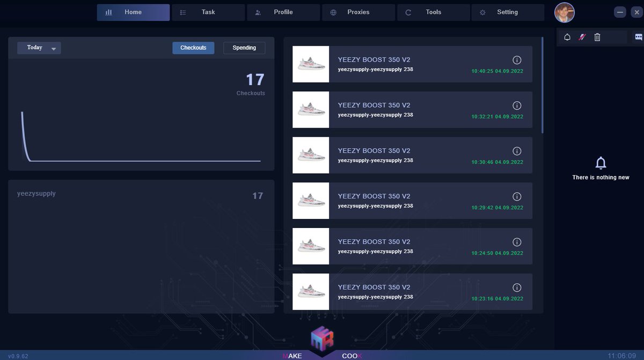The height and width of the screenshot is (360, 644).
Task: Open info icon for 10:30:46 checkout
Action: tap(517, 151)
